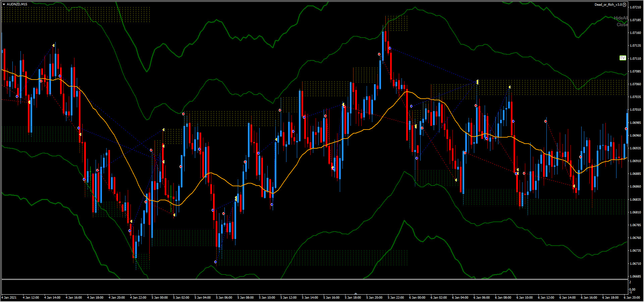The height and width of the screenshot is (302, 644).
Task: Click the 5 Jan 02:00 time label
Action: pyautogui.click(x=181, y=298)
